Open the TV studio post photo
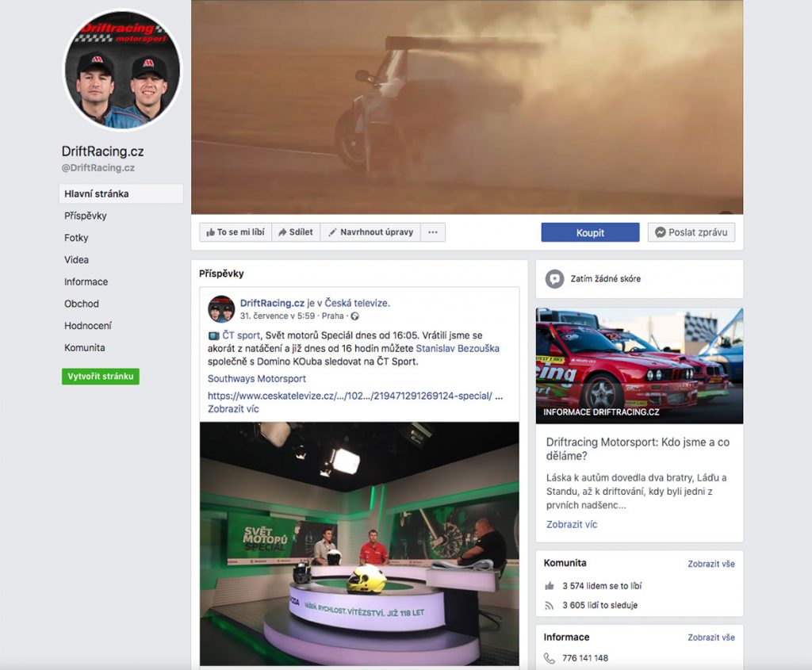This screenshot has width=812, height=670. coord(359,544)
